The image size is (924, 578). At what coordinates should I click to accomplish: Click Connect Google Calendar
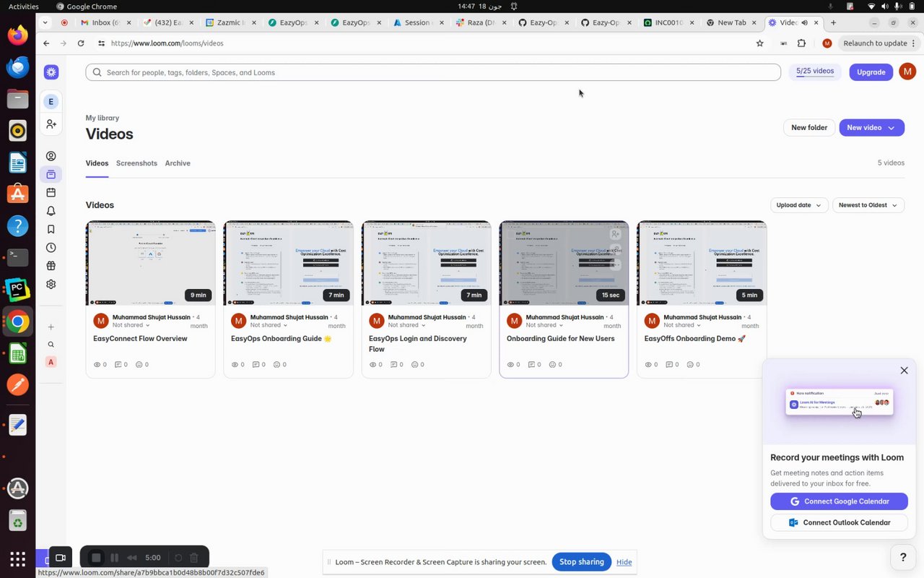839,501
